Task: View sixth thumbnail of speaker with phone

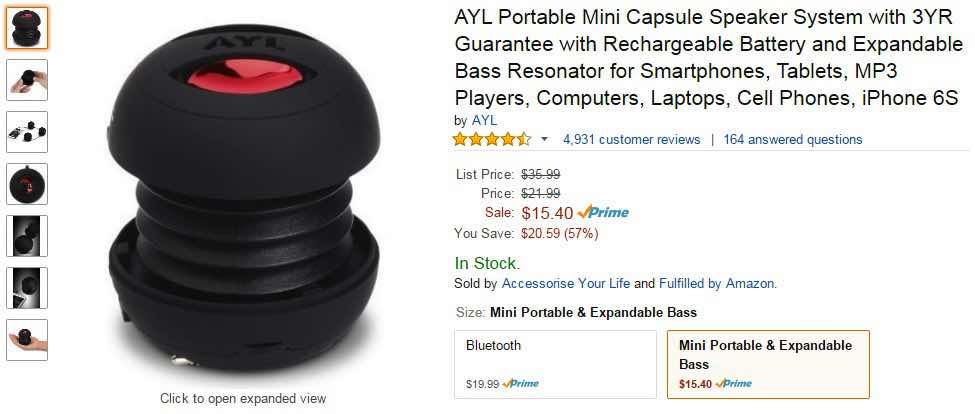Action: pos(27,288)
